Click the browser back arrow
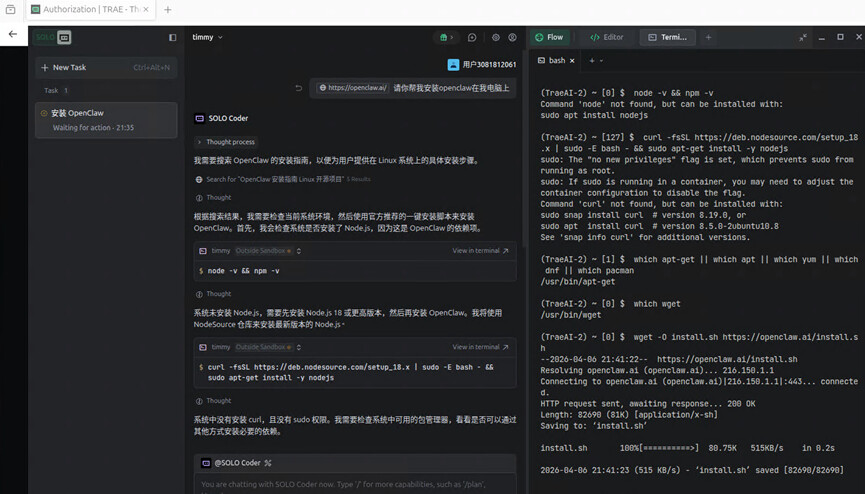865x494 pixels. tap(13, 34)
